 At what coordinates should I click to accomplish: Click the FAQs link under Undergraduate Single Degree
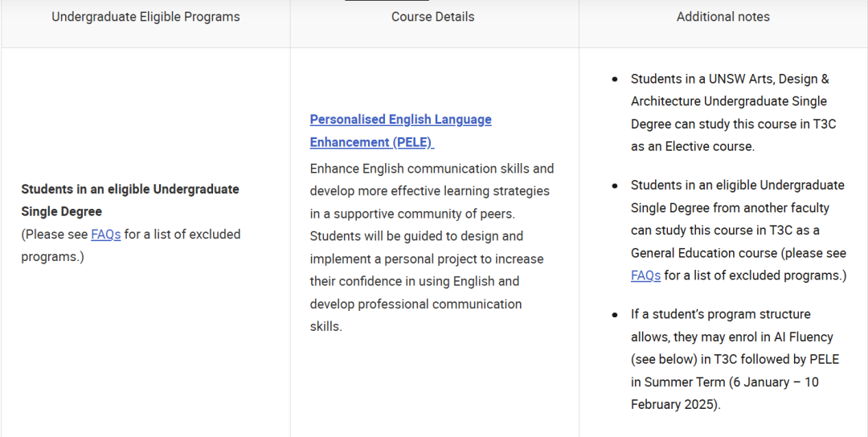[x=105, y=235]
